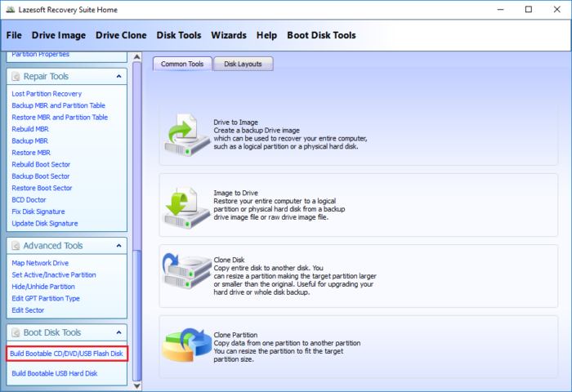Click the Image to Drive disk icon
The image size is (572, 392).
pos(186,208)
